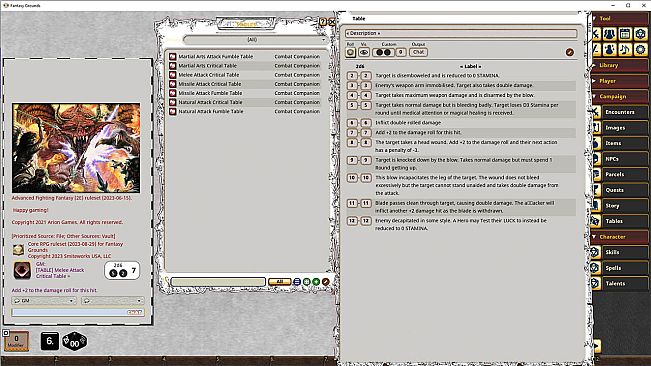Click the Modifier box on desktop
Screen dimensions: 651x366
(16, 341)
